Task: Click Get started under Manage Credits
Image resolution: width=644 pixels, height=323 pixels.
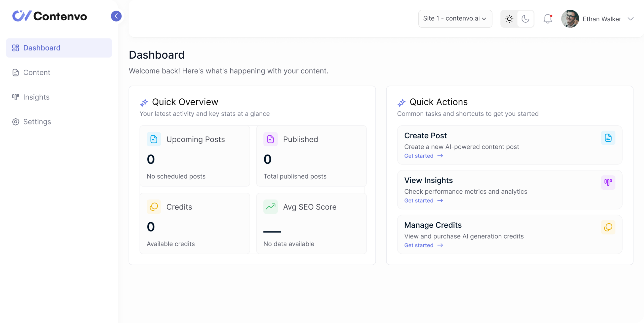Action: (419, 245)
